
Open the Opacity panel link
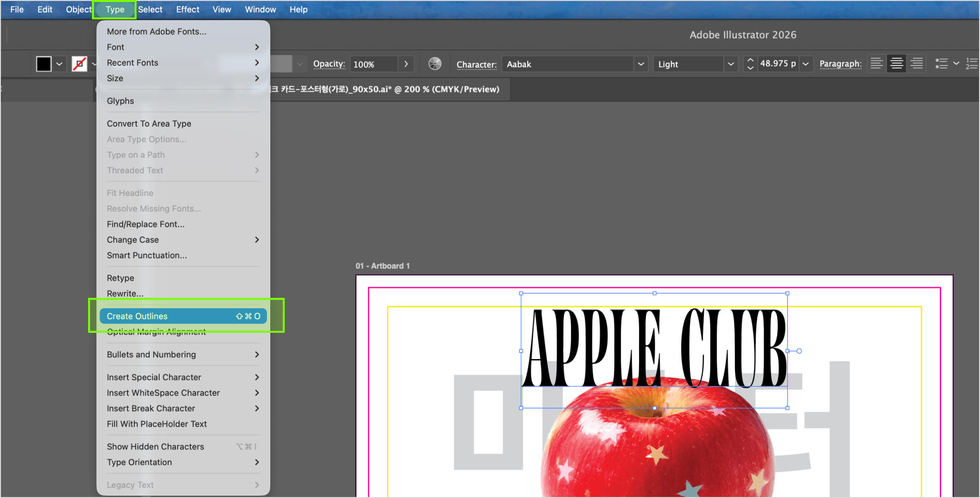coord(329,64)
